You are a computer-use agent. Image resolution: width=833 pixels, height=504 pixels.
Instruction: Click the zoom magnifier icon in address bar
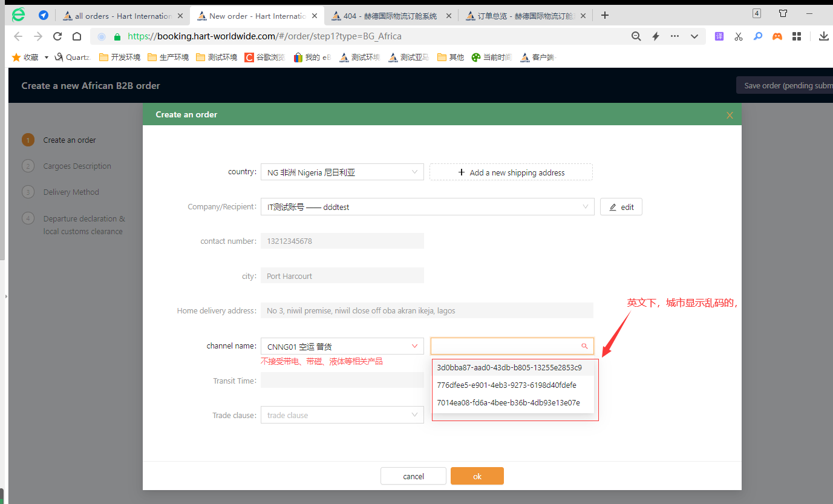tap(636, 36)
